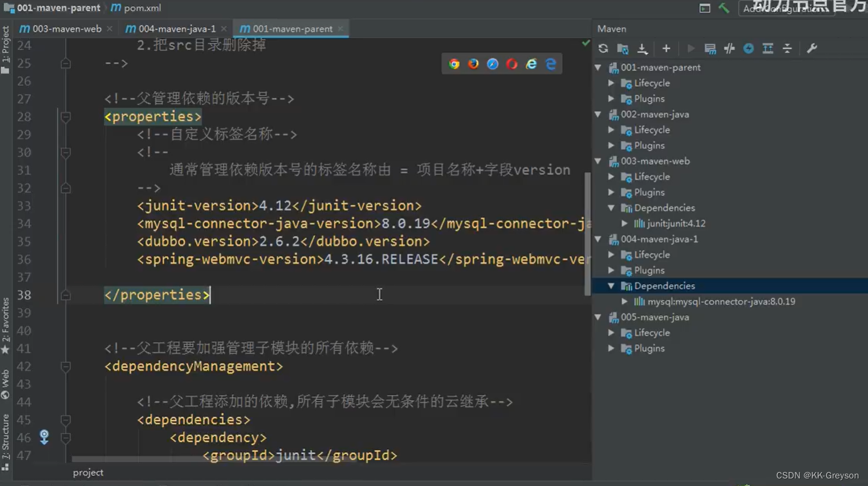Open in Opera browser icon
The width and height of the screenshot is (868, 486).
click(512, 64)
